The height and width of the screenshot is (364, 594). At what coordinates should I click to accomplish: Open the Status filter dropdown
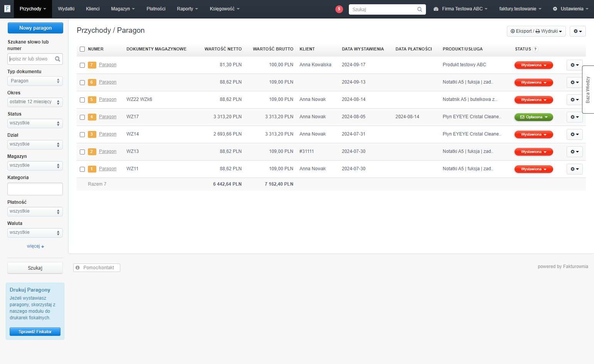[35, 123]
